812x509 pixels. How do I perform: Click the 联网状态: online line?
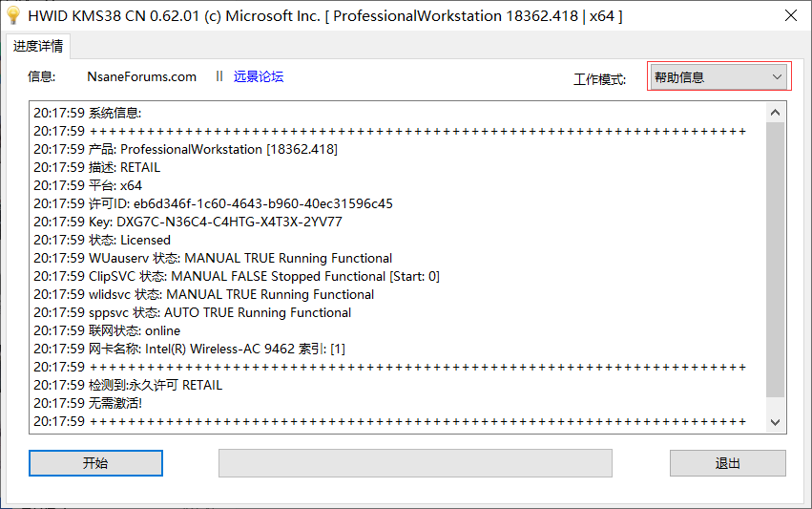107,330
